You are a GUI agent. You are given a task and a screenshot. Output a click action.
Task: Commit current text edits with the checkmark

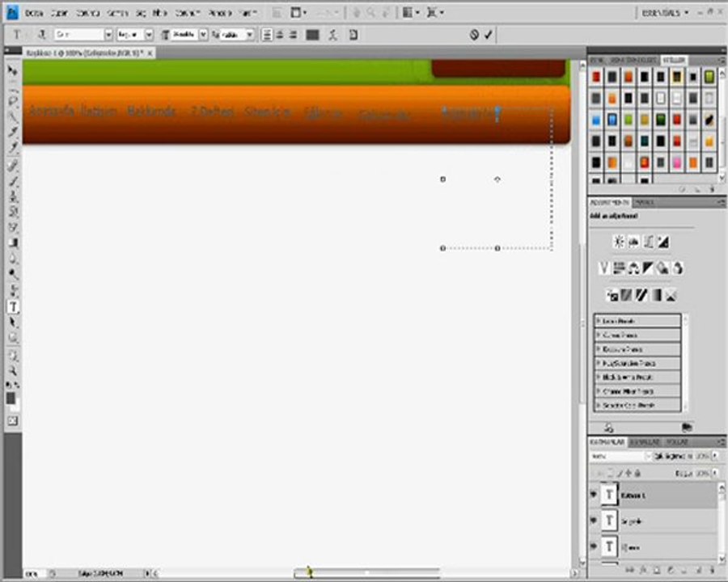(x=488, y=34)
